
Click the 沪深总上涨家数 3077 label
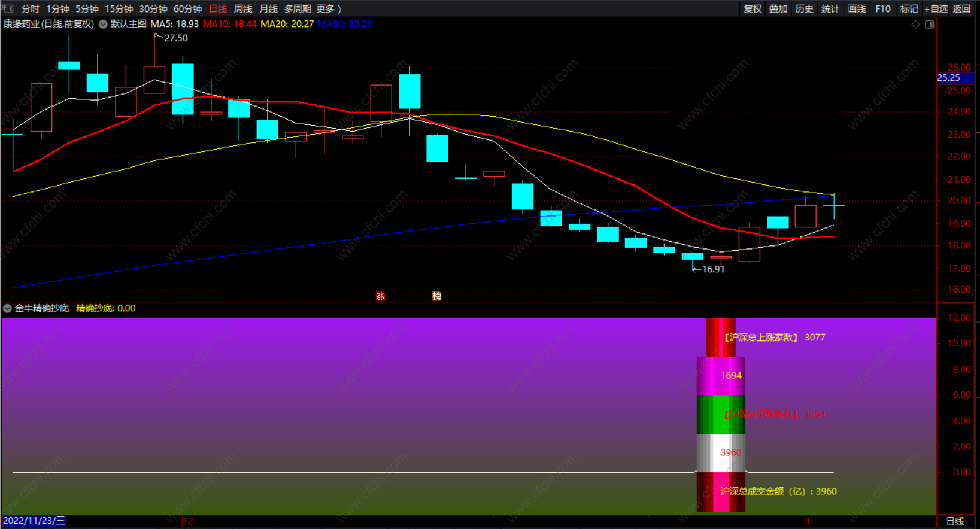[x=773, y=338]
